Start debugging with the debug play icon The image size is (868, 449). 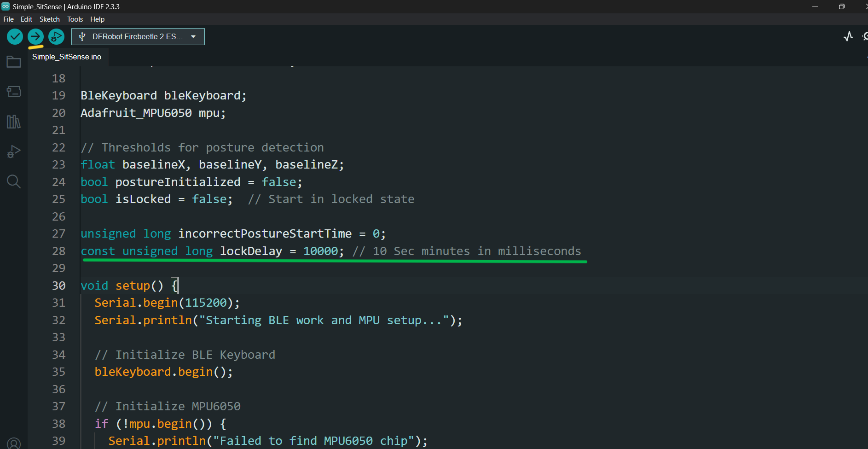(x=56, y=36)
